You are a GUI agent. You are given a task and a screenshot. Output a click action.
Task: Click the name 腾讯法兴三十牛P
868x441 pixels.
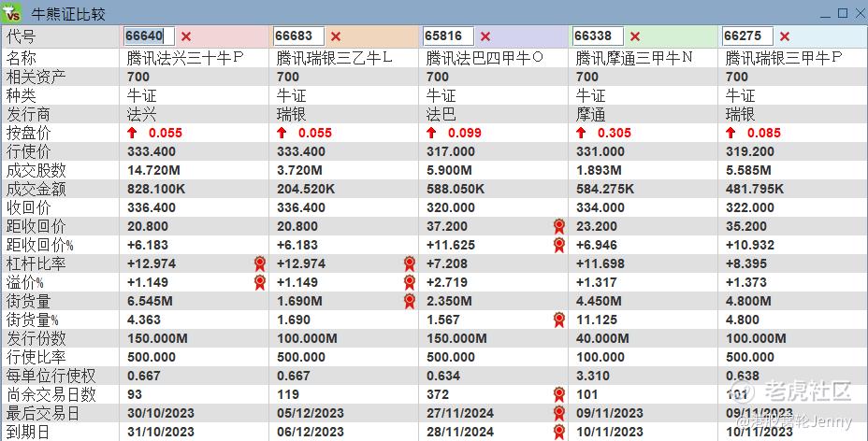185,58
